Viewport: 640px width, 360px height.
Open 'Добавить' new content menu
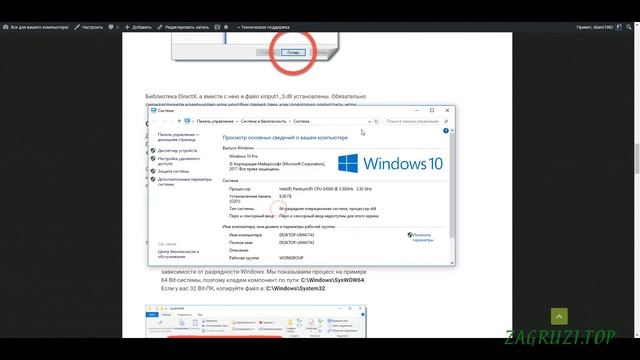point(138,27)
